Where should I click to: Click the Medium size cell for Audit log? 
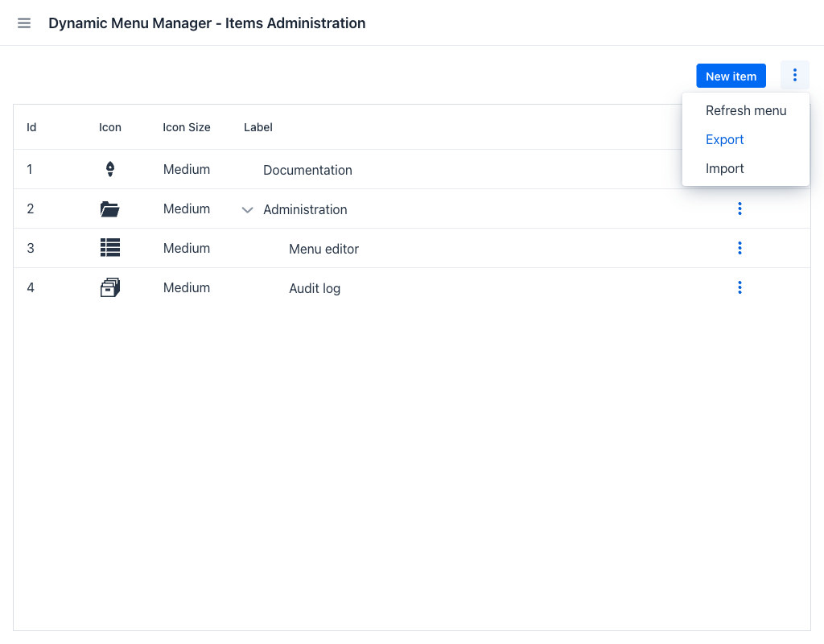(x=187, y=287)
